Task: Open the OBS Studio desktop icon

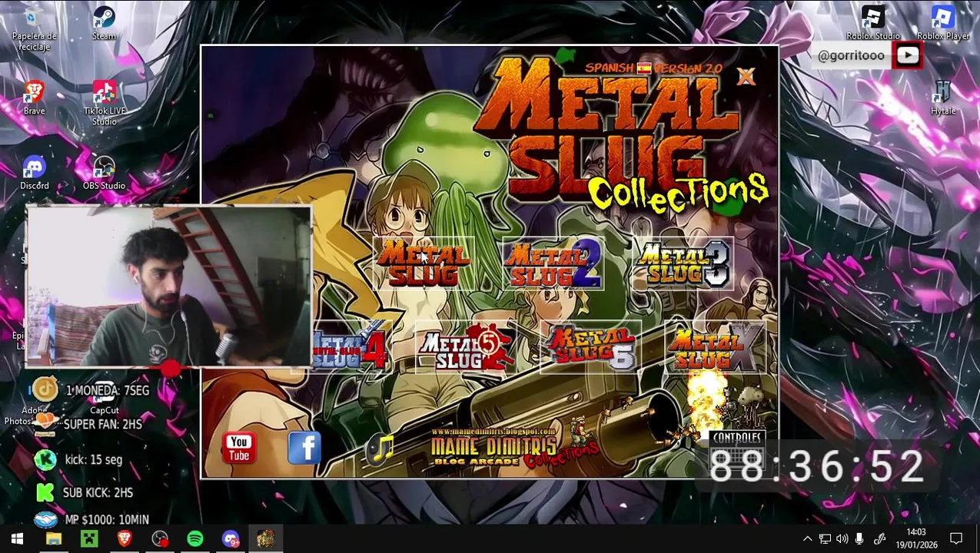Action: [104, 173]
